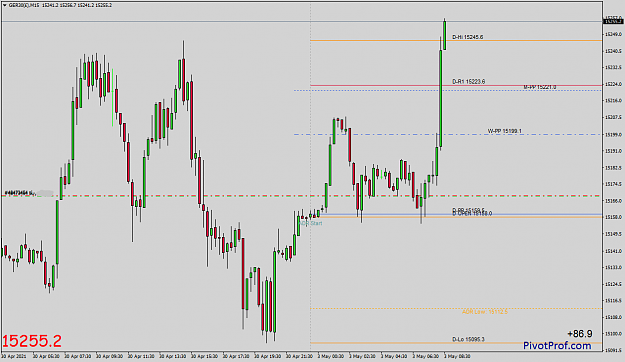Click the +86.9 change value
The image size is (625, 362).
[x=580, y=334]
